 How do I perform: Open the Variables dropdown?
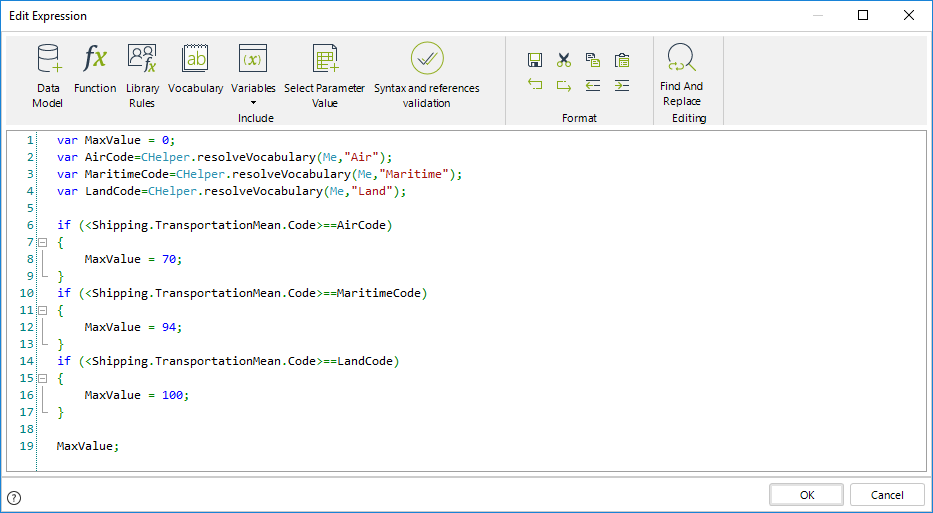pyautogui.click(x=253, y=74)
